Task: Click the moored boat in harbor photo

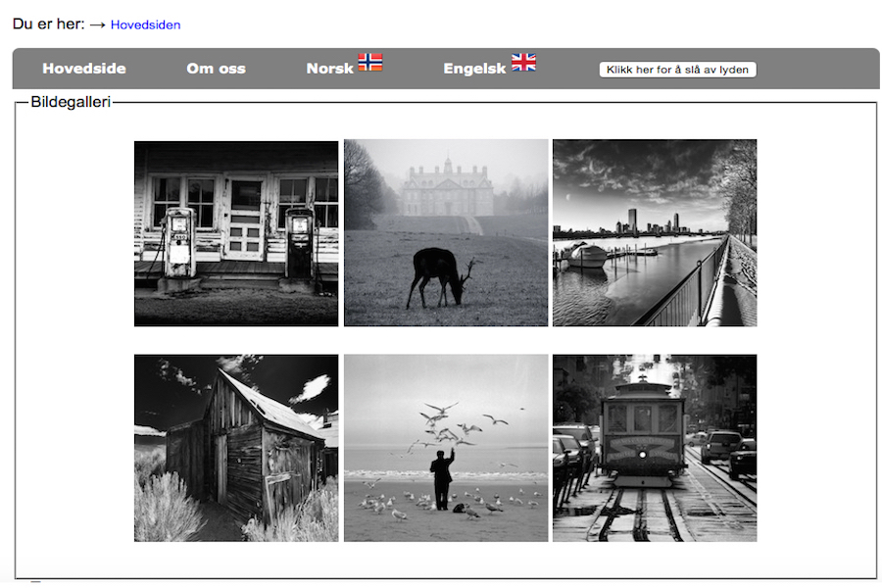Action: click(x=587, y=256)
